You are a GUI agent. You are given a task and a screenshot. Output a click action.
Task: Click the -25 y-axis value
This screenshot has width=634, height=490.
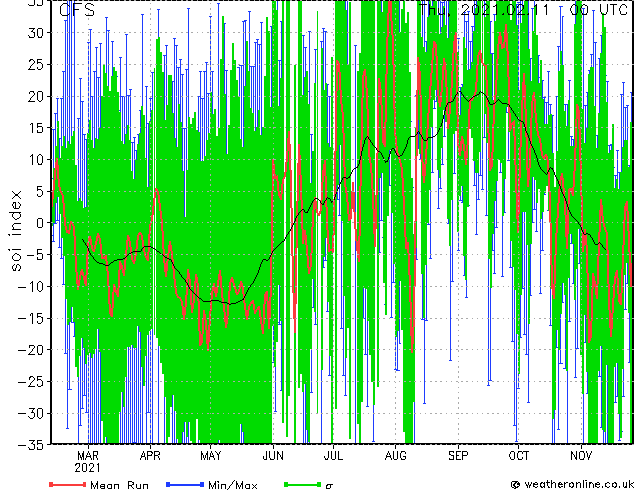[32, 382]
